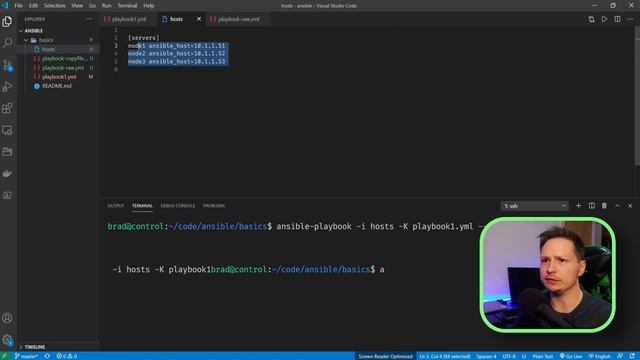The width and height of the screenshot is (640, 360).
Task: Change language mode Plain Text
Action: tap(542, 356)
